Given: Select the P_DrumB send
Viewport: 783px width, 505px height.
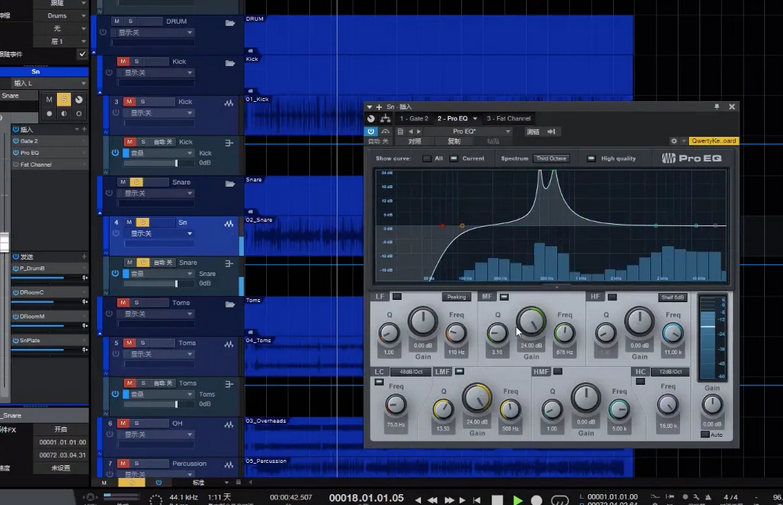Looking at the screenshot, I should pyautogui.click(x=49, y=268).
